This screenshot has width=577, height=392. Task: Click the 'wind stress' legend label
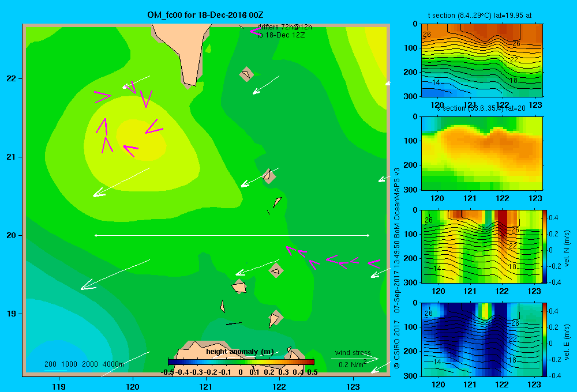pyautogui.click(x=353, y=353)
